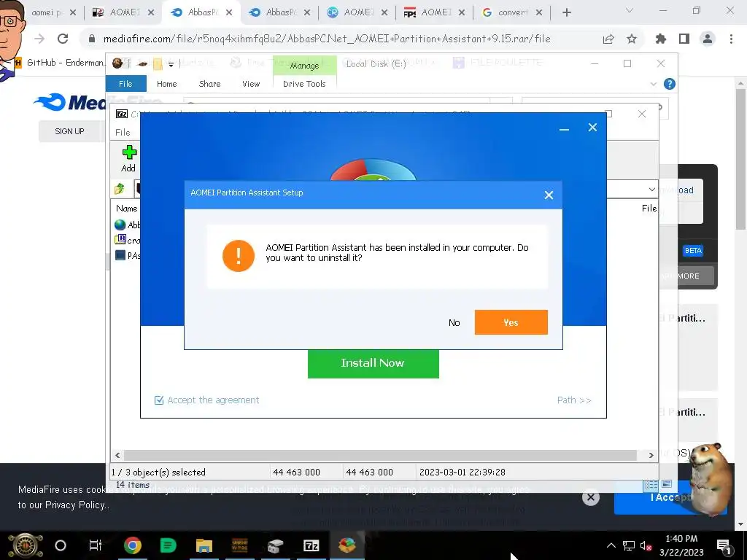The image size is (747, 560).
Task: Go forward in Chrome browser history
Action: [39, 39]
